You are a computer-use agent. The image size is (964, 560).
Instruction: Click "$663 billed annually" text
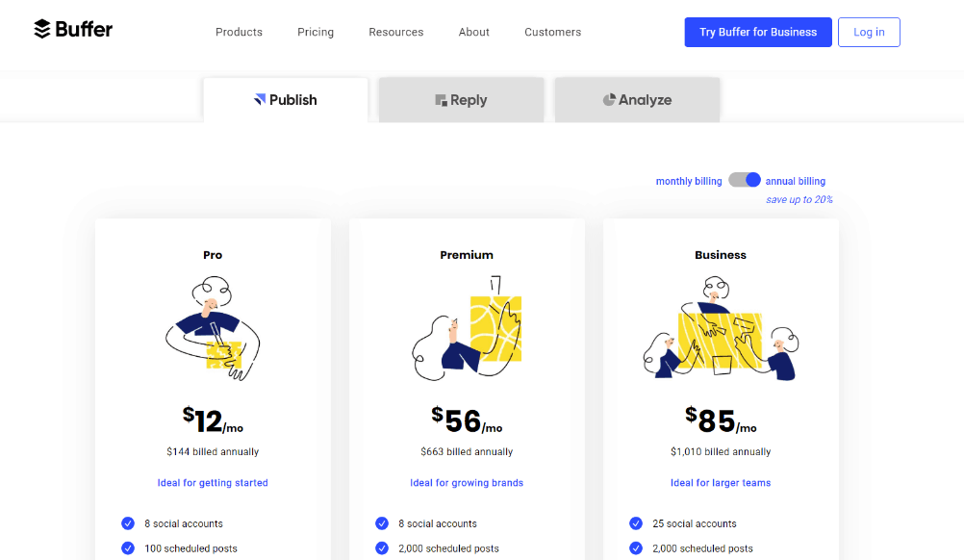tap(467, 452)
